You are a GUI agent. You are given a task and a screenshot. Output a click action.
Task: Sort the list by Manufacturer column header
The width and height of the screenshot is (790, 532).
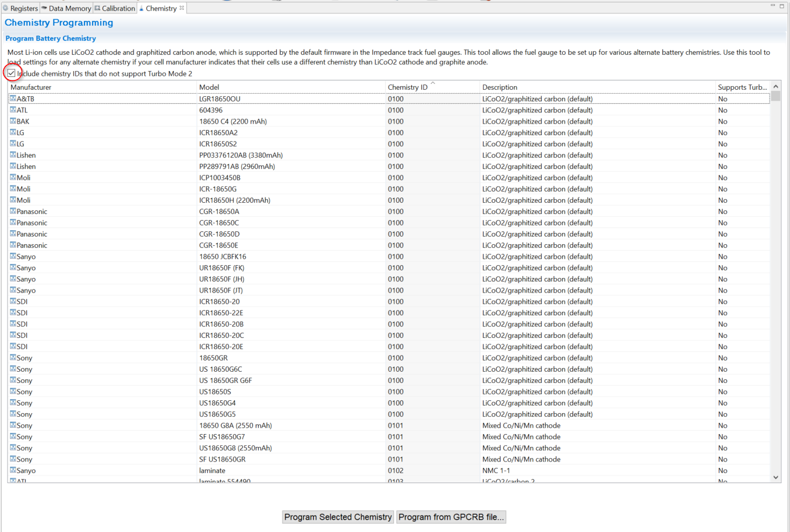(31, 87)
